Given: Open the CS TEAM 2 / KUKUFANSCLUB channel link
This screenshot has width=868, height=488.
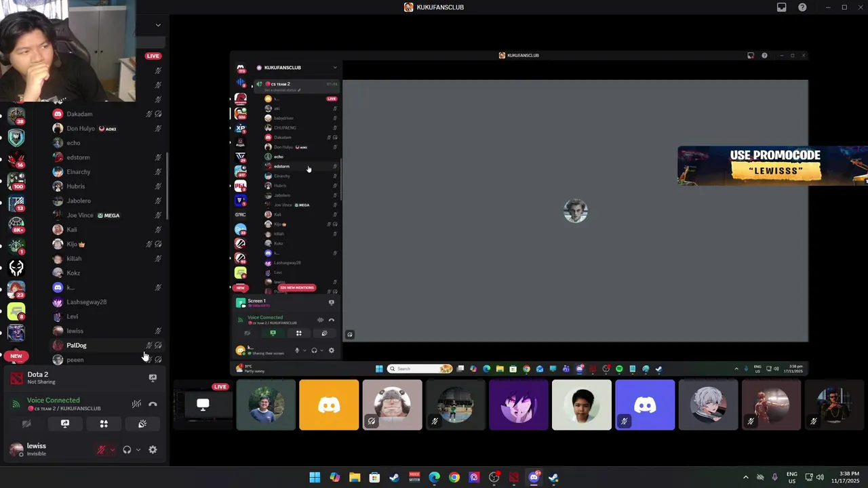Looking at the screenshot, I should (64, 409).
